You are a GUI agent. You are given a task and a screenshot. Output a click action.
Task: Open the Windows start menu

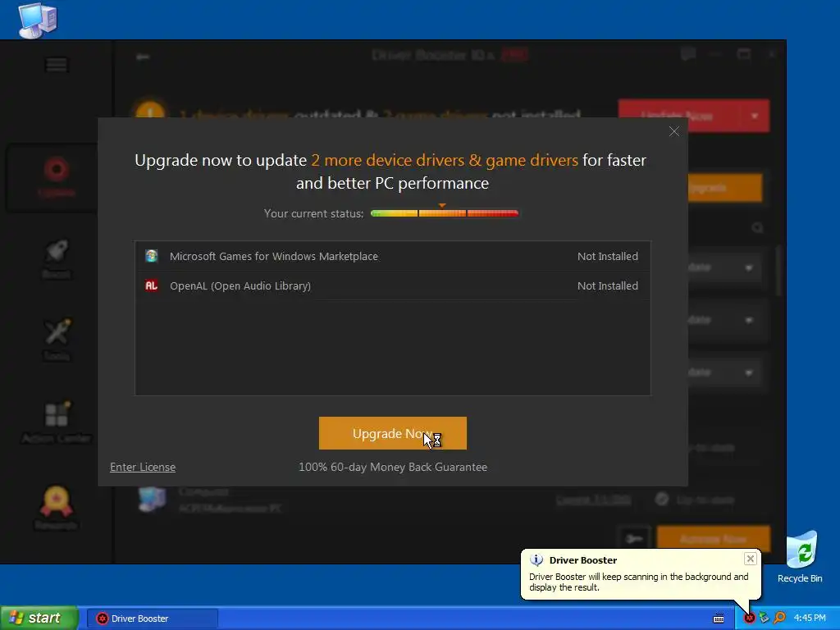(x=39, y=619)
